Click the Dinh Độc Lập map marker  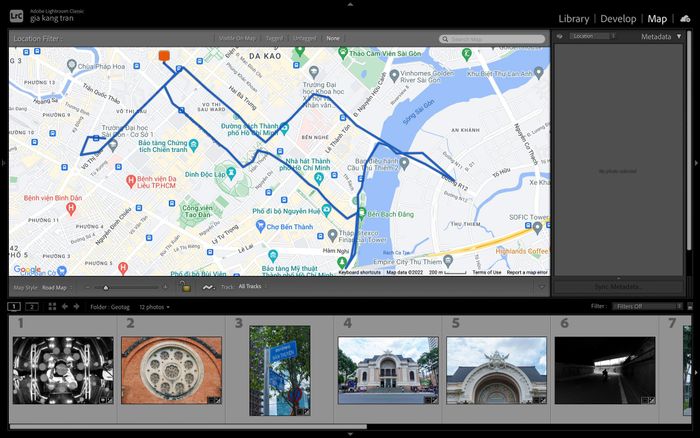point(231,174)
